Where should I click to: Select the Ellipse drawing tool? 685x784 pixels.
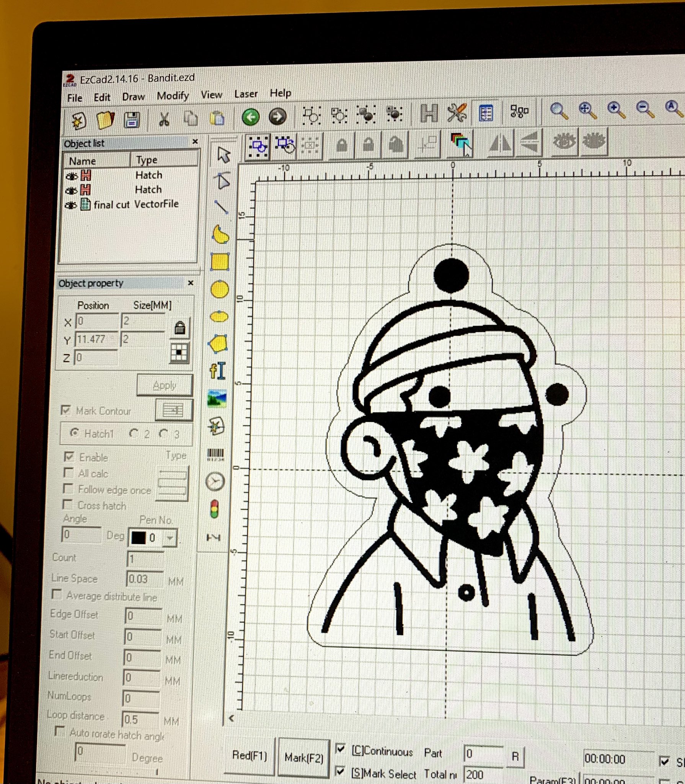pyautogui.click(x=219, y=317)
